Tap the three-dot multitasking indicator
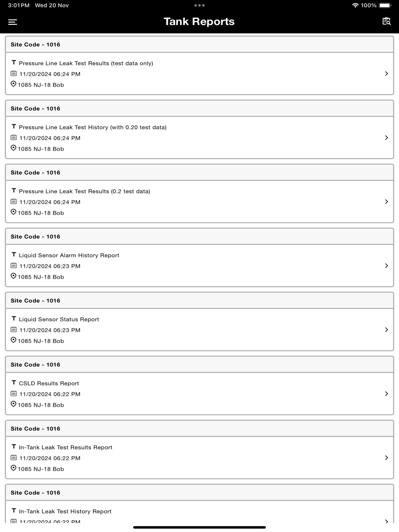Image resolution: width=399 pixels, height=532 pixels. (x=199, y=5)
